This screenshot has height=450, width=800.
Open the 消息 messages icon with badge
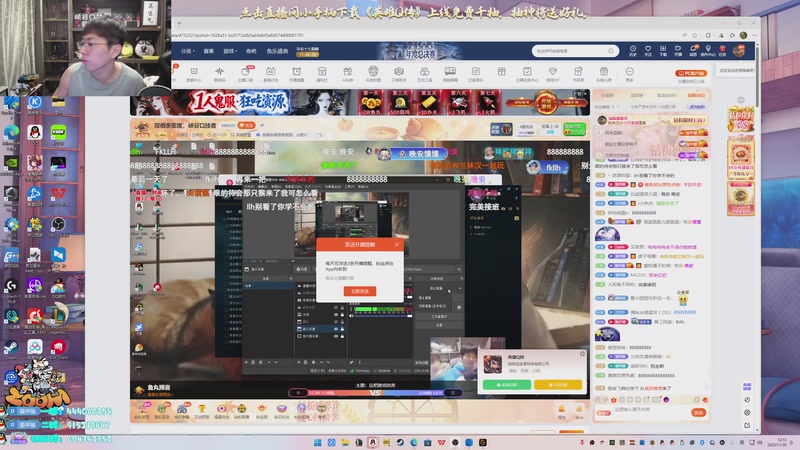(x=693, y=51)
